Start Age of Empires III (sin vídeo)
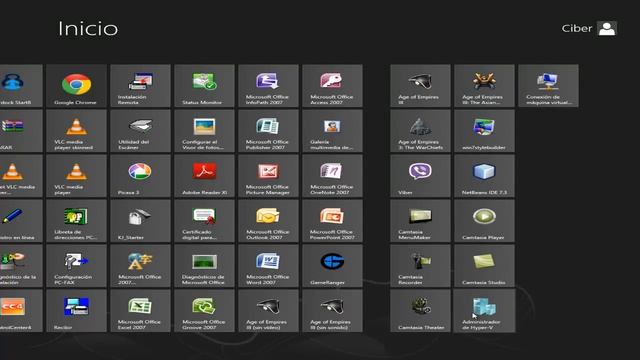Screen dimensions: 640x360 click(269, 311)
